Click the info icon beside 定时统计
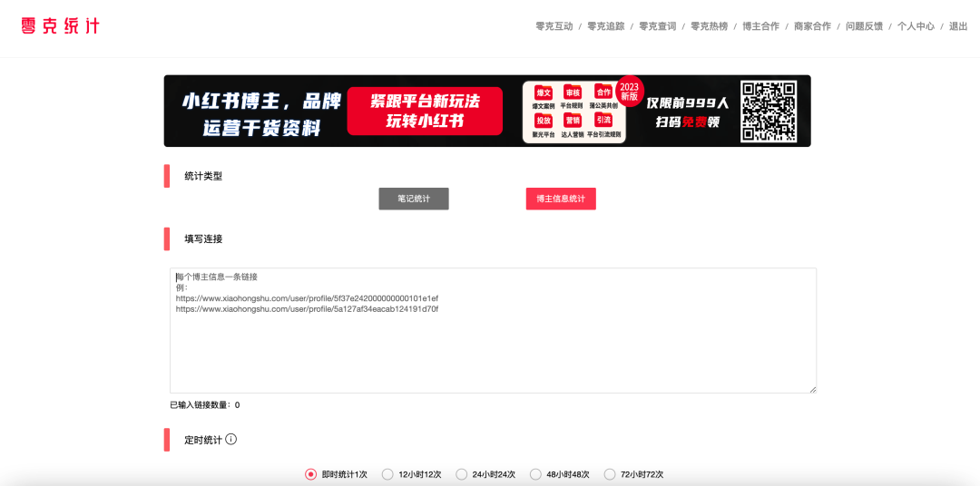 [230, 440]
